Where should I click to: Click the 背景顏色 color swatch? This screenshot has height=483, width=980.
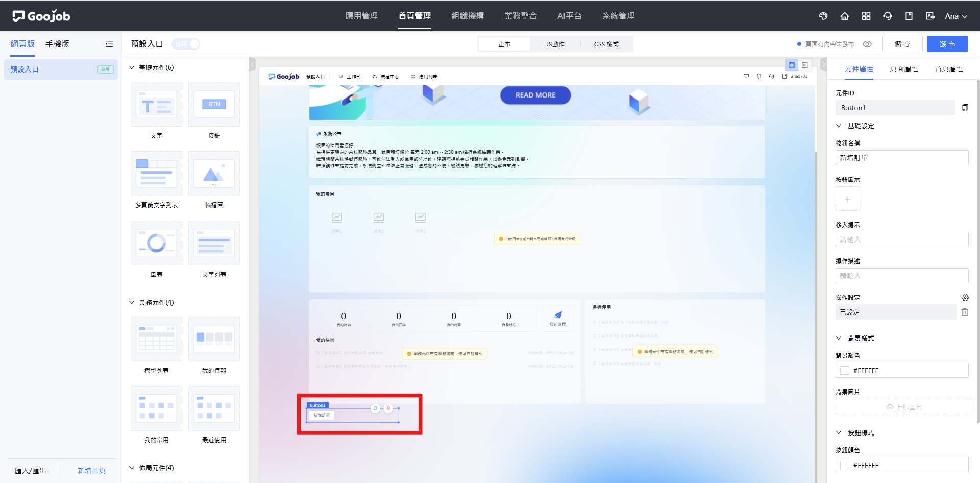pos(845,371)
